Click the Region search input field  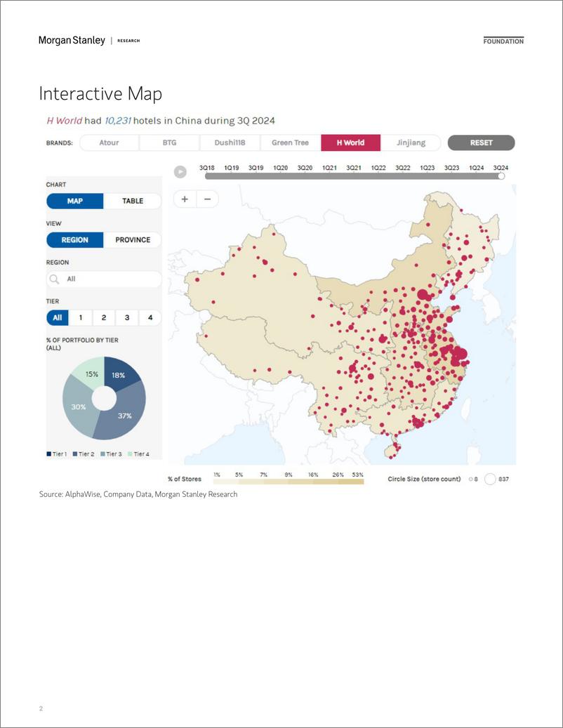pyautogui.click(x=104, y=279)
